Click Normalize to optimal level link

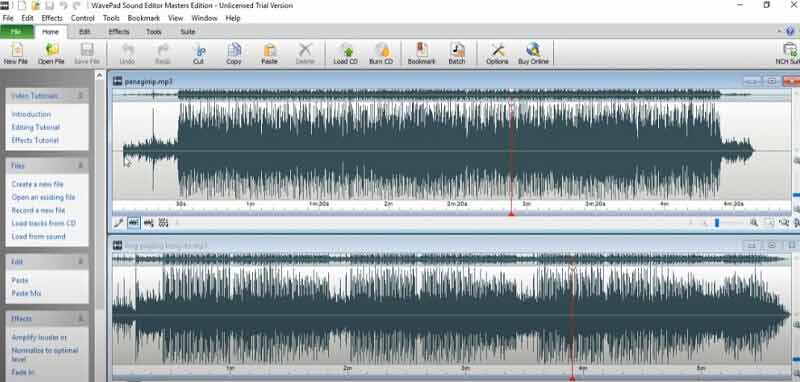point(45,354)
